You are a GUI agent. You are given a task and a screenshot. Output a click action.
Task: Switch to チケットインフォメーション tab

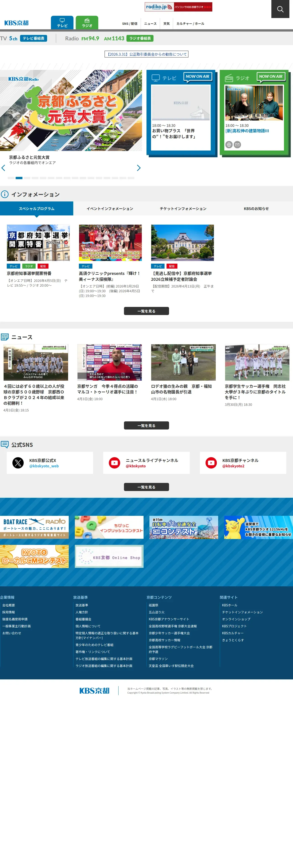point(183,209)
